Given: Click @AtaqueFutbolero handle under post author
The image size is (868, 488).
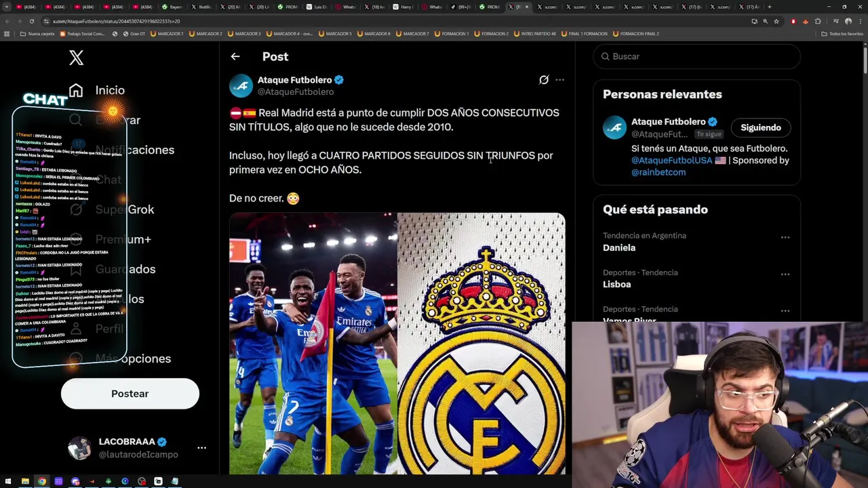Looking at the screenshot, I should tap(296, 92).
